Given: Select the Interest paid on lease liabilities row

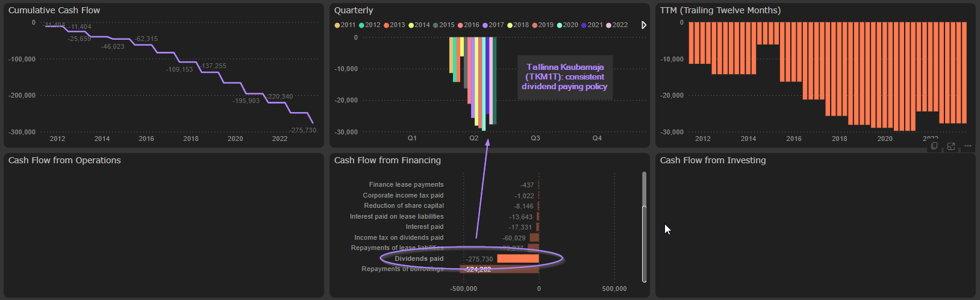Looking at the screenshot, I should (x=396, y=216).
